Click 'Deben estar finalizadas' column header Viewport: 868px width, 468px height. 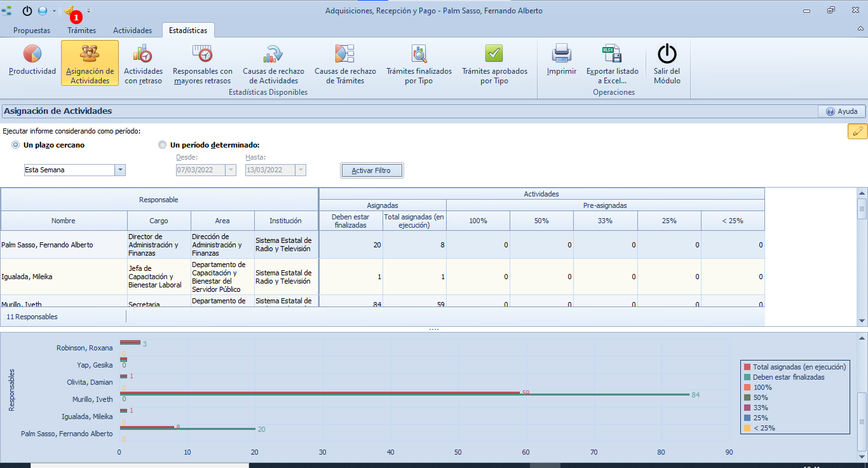(x=351, y=221)
